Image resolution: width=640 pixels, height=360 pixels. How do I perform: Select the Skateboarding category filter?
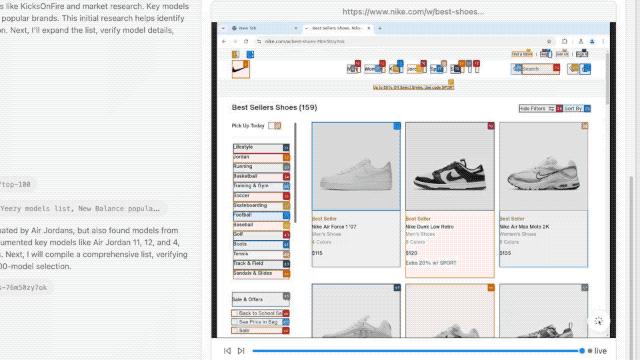tap(261, 206)
